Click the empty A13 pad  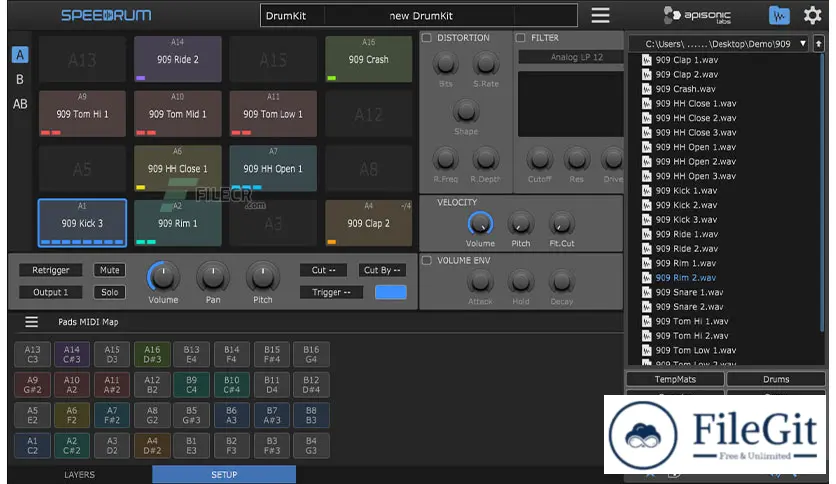click(82, 59)
